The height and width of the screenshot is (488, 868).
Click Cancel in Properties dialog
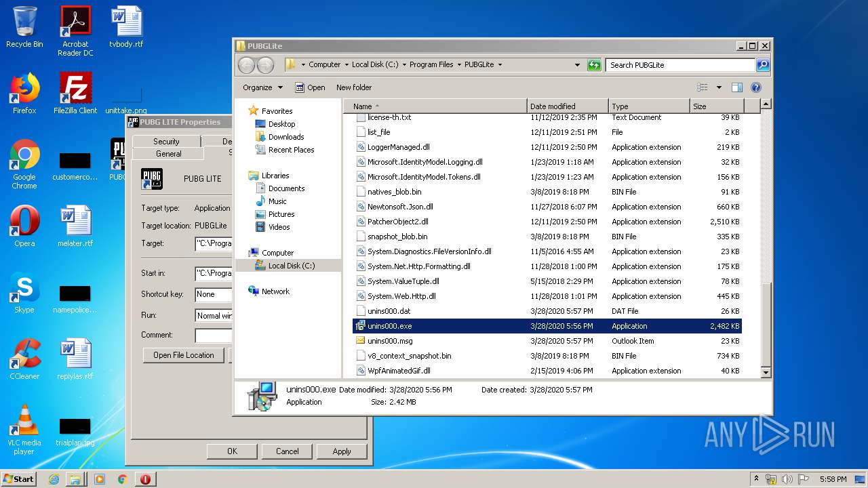tap(287, 451)
